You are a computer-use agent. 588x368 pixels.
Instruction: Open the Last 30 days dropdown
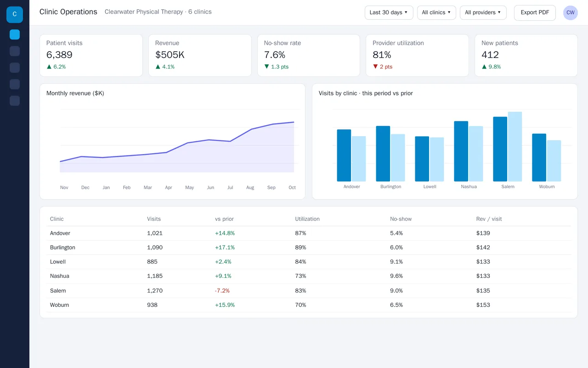pyautogui.click(x=389, y=12)
